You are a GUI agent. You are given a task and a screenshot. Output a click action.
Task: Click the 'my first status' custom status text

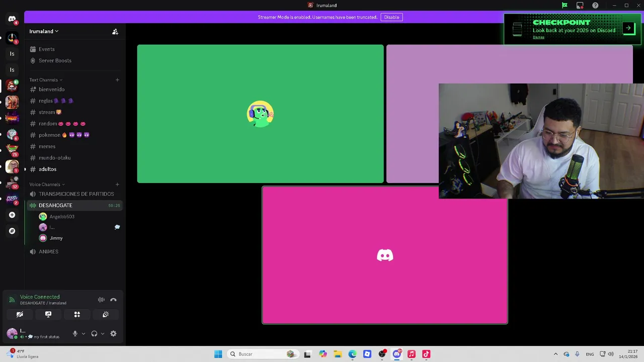tap(46, 337)
